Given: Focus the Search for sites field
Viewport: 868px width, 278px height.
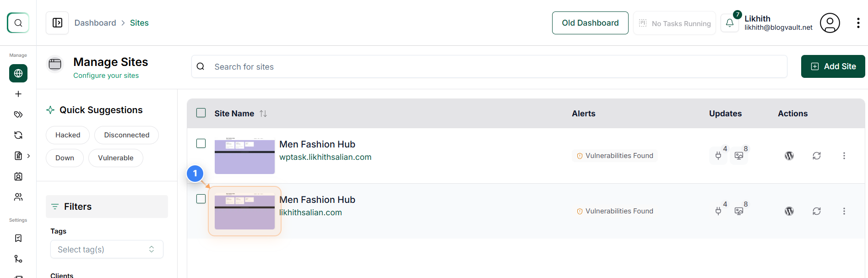Looking at the screenshot, I should click(x=489, y=66).
